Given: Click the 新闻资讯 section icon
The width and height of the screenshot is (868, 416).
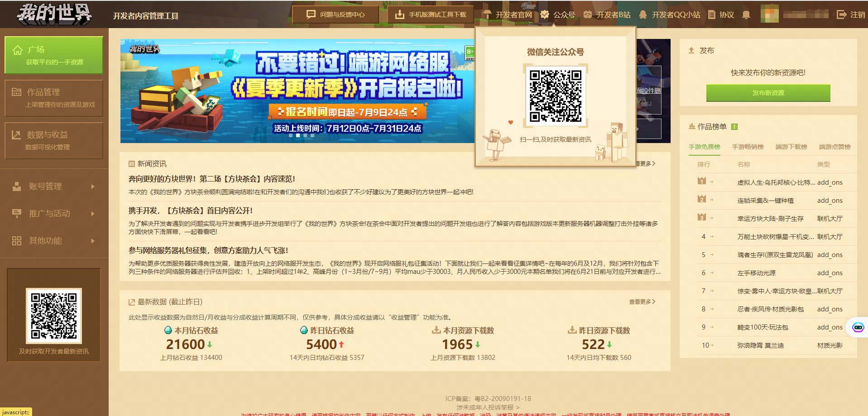Looking at the screenshot, I should pos(132,164).
